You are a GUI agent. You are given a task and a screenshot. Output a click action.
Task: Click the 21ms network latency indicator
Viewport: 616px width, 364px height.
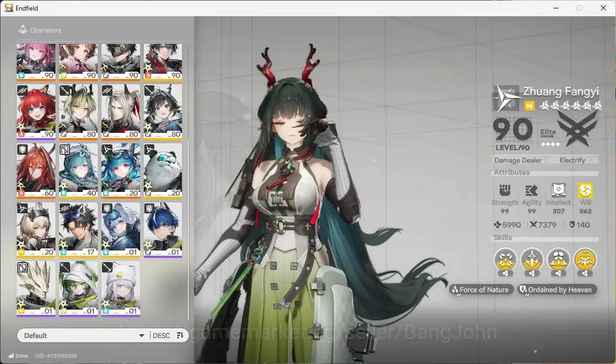click(x=18, y=356)
